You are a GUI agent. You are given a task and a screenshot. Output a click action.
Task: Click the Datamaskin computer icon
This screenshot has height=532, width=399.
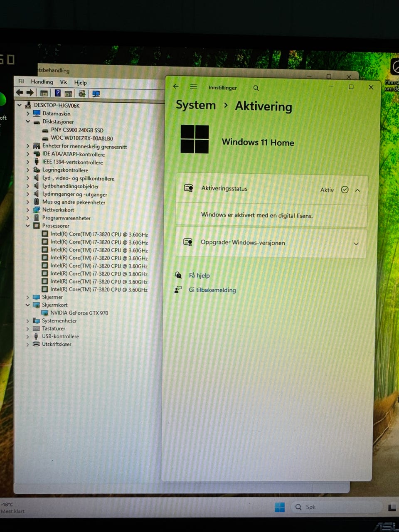(x=37, y=113)
